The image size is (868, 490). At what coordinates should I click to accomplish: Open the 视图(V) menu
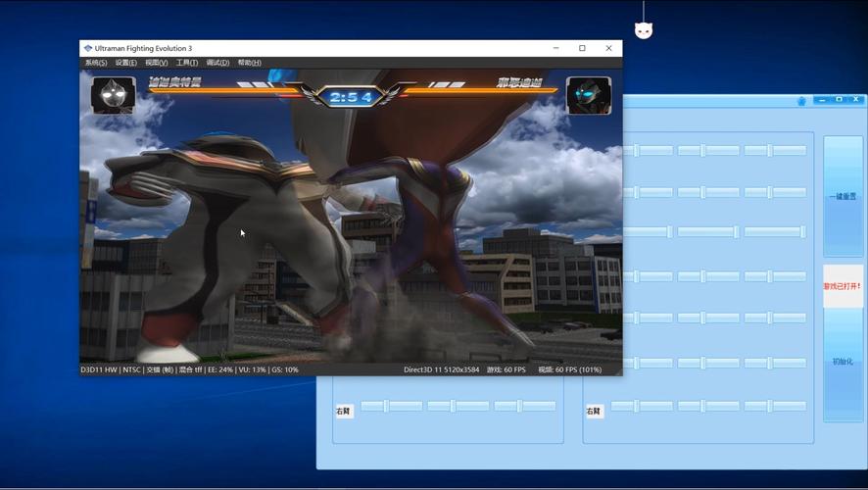pos(157,63)
